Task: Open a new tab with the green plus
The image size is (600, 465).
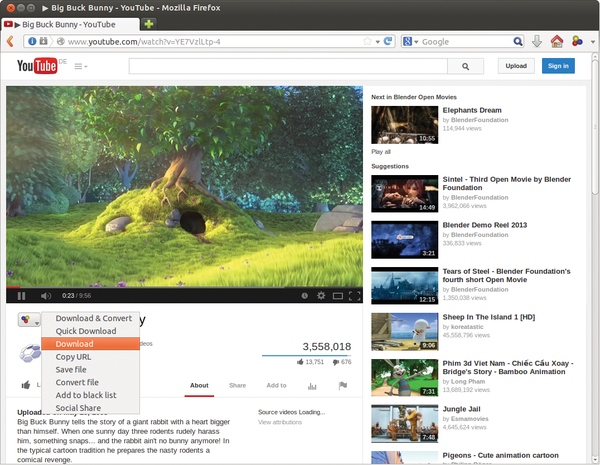Action: tap(148, 24)
